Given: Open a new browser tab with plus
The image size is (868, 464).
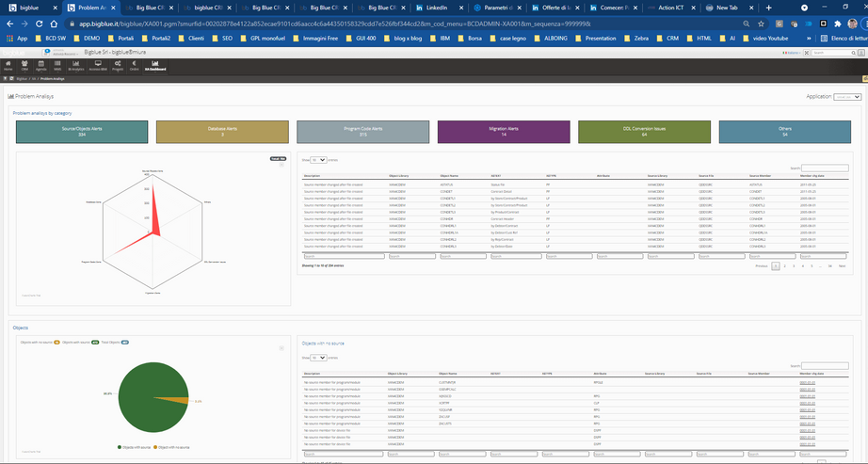Looking at the screenshot, I should pyautogui.click(x=768, y=8).
